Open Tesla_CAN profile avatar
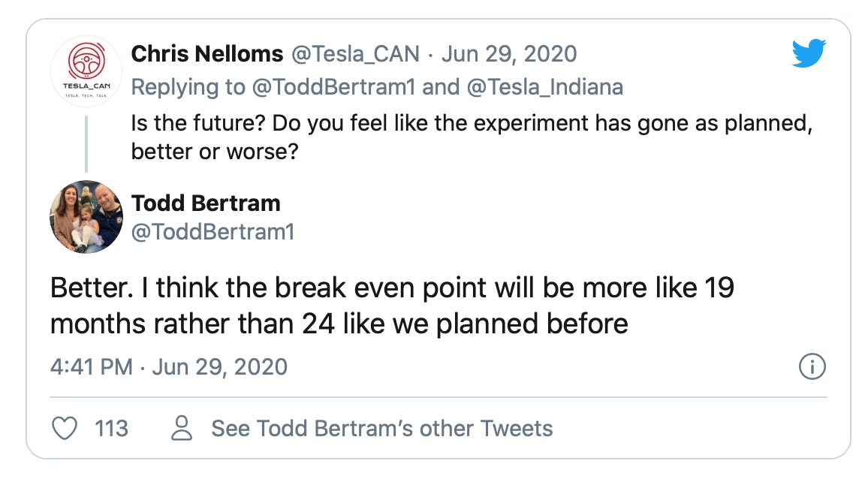868x479 pixels. point(86,71)
